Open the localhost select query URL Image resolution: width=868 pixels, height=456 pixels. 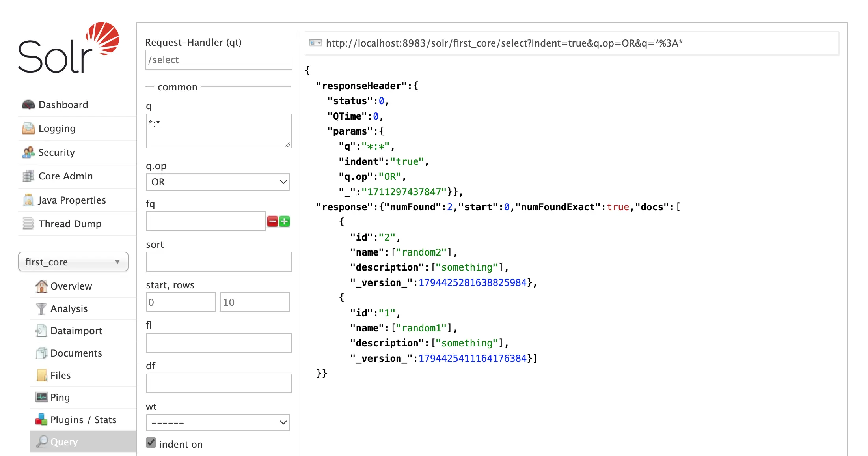504,43
